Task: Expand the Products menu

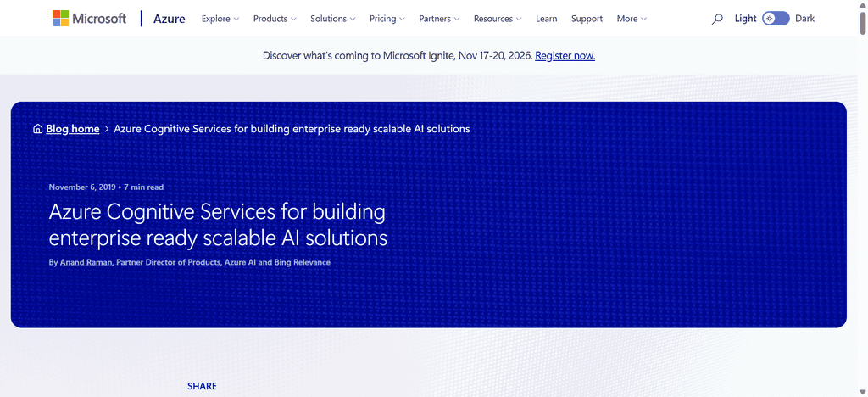Action: 275,19
